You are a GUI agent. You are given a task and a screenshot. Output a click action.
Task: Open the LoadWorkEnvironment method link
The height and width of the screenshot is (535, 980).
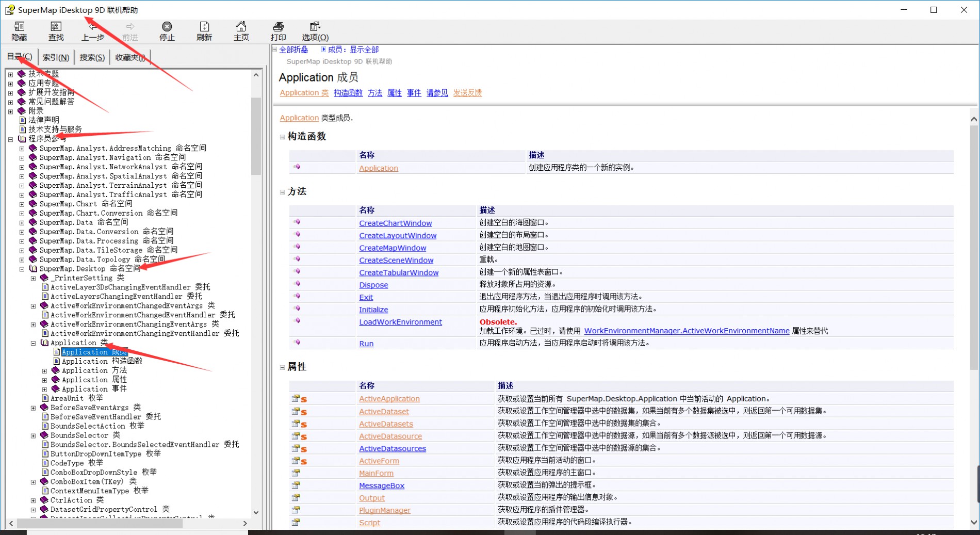pyautogui.click(x=400, y=322)
